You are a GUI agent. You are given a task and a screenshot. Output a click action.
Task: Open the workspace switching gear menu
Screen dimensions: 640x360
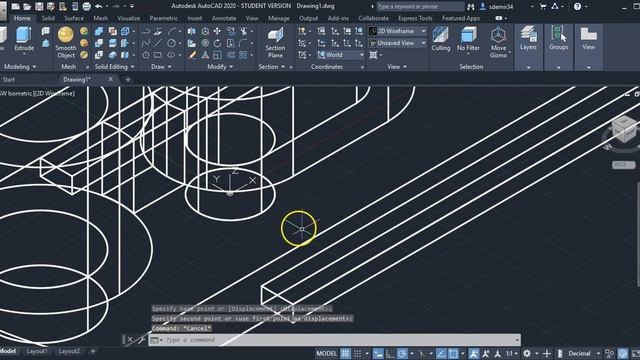pyautogui.click(x=527, y=353)
